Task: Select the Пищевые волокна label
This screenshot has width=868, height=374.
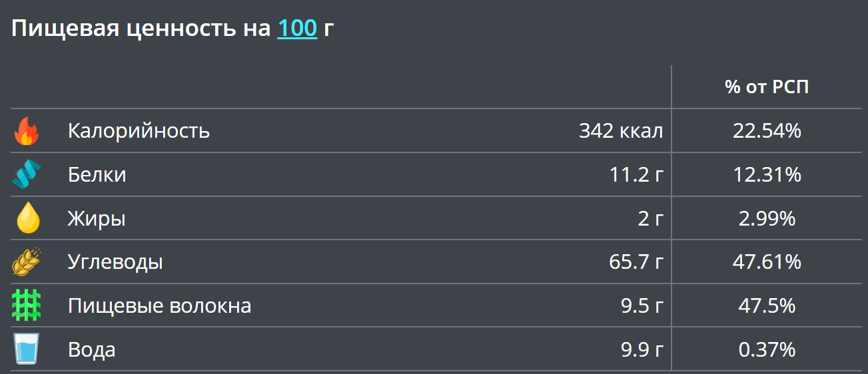Action: 159,306
